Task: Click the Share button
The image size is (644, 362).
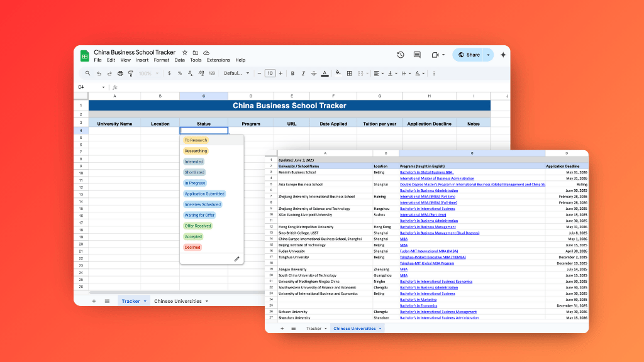Action: pos(469,55)
